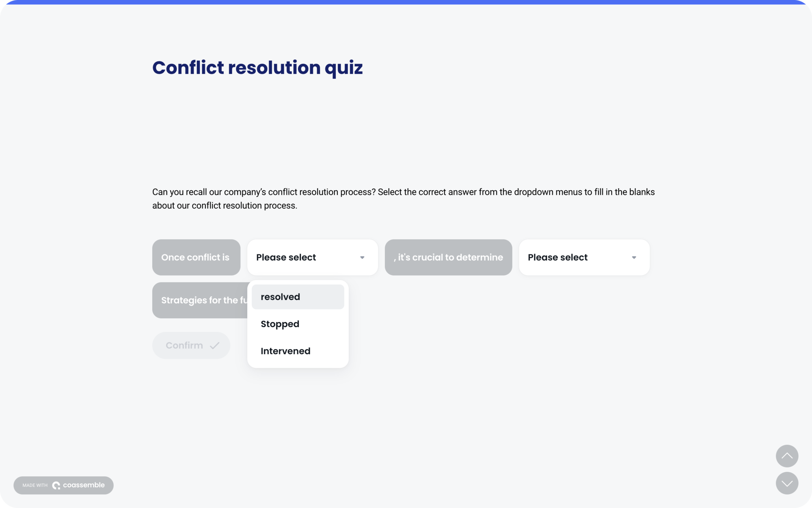The height and width of the screenshot is (508, 812).
Task: Click the quiz instructions paragraph
Action: 403,198
